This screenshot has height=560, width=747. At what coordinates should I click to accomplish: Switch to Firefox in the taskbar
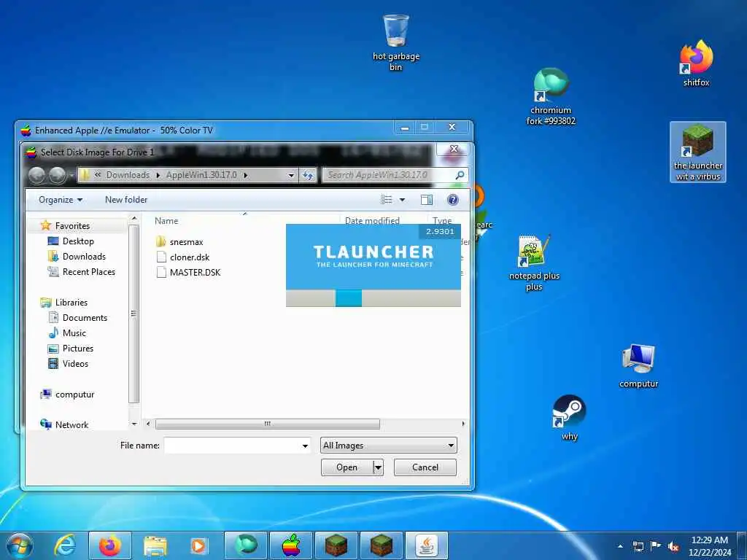click(x=110, y=545)
